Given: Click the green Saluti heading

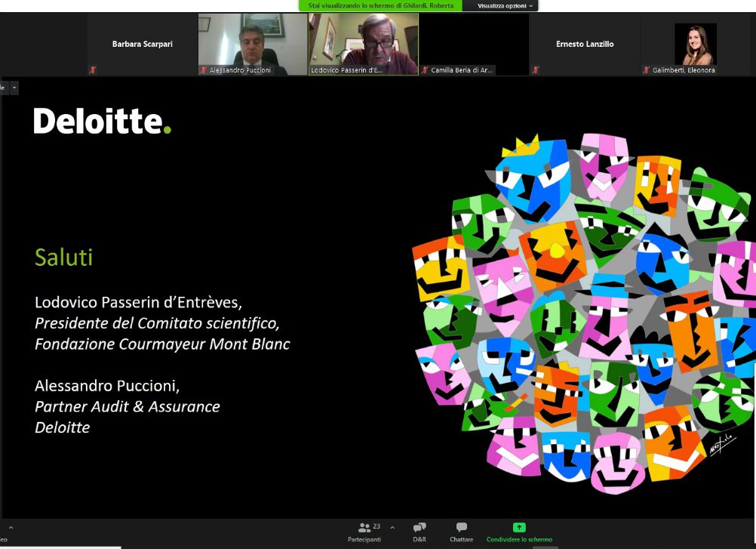Looking at the screenshot, I should [63, 258].
